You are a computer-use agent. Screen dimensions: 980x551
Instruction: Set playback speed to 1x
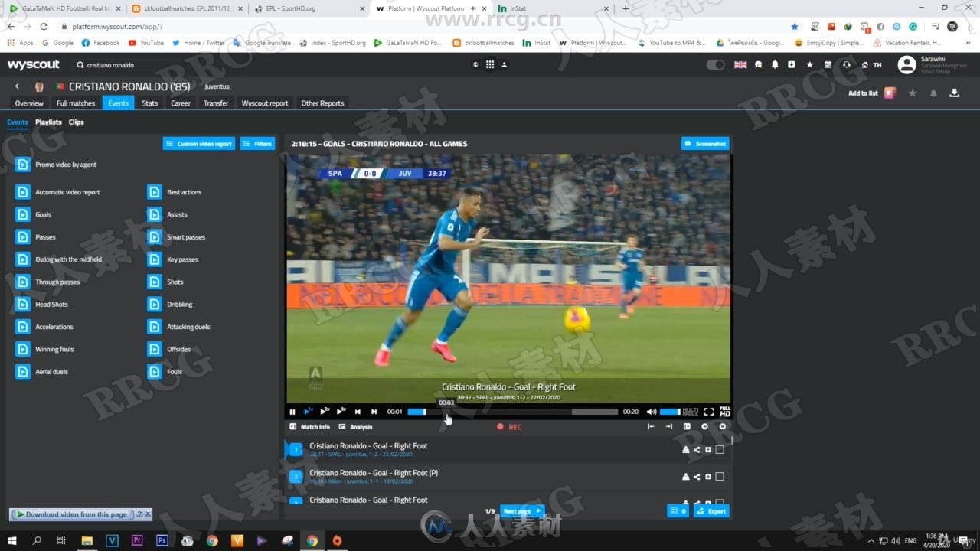tap(309, 412)
